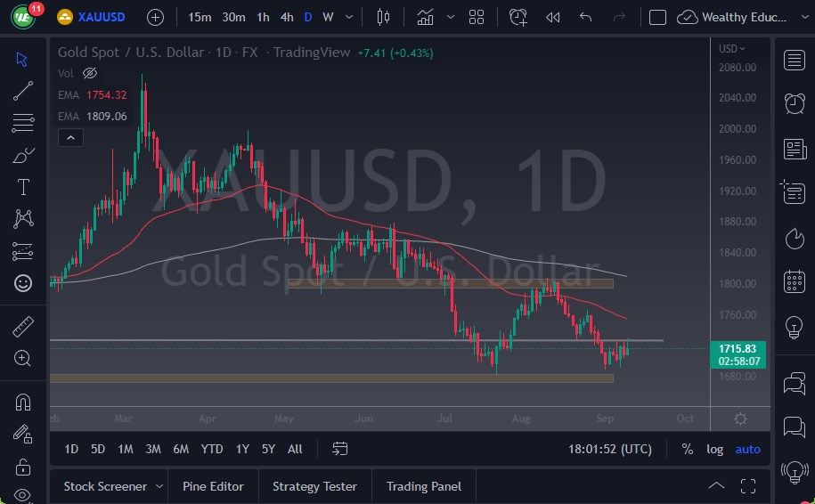Open chart settings gear icon

(x=741, y=419)
